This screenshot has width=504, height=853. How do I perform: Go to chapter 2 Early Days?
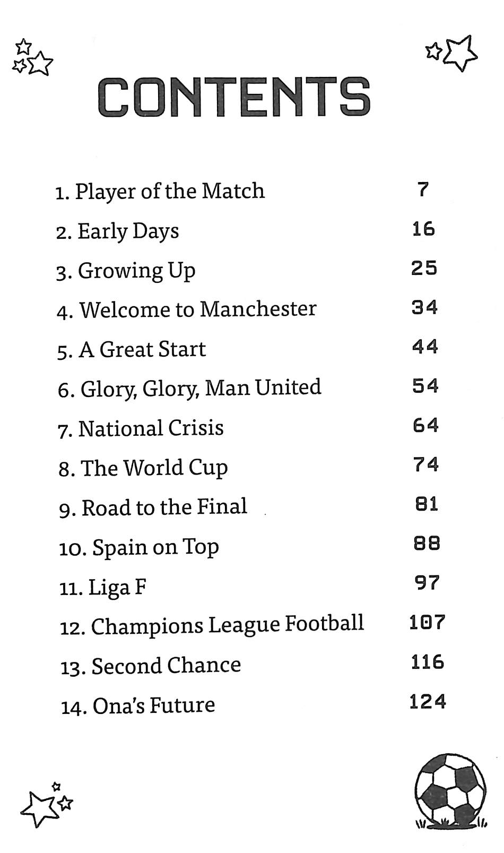(118, 231)
